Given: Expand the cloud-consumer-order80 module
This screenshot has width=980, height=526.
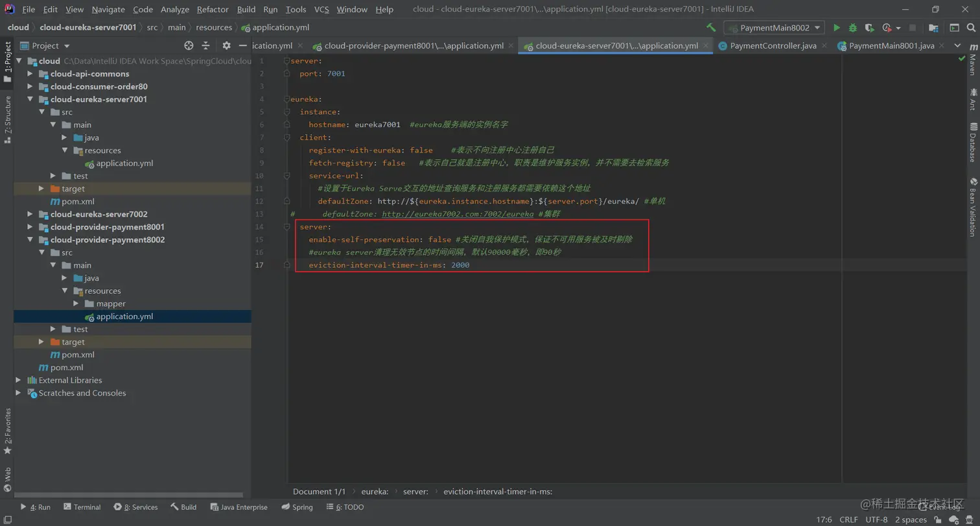Looking at the screenshot, I should pos(30,87).
